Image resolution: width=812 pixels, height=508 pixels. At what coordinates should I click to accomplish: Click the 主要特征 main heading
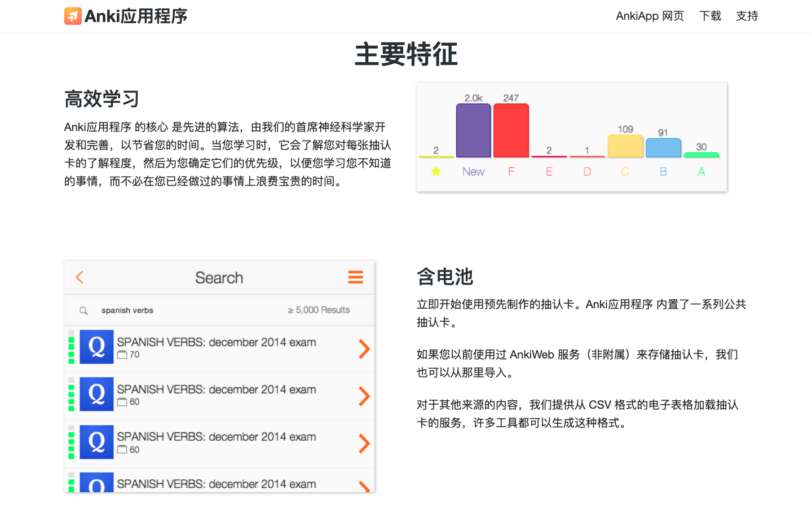click(x=406, y=54)
